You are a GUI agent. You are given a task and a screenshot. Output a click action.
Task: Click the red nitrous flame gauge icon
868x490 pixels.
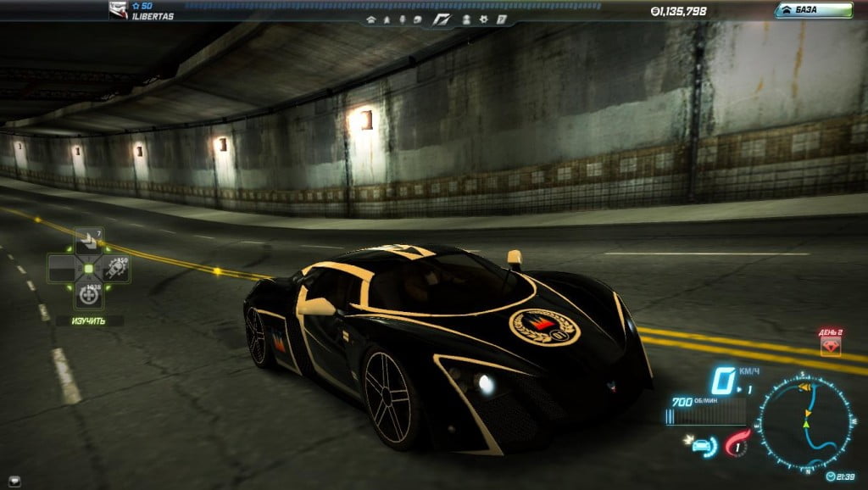[737, 443]
